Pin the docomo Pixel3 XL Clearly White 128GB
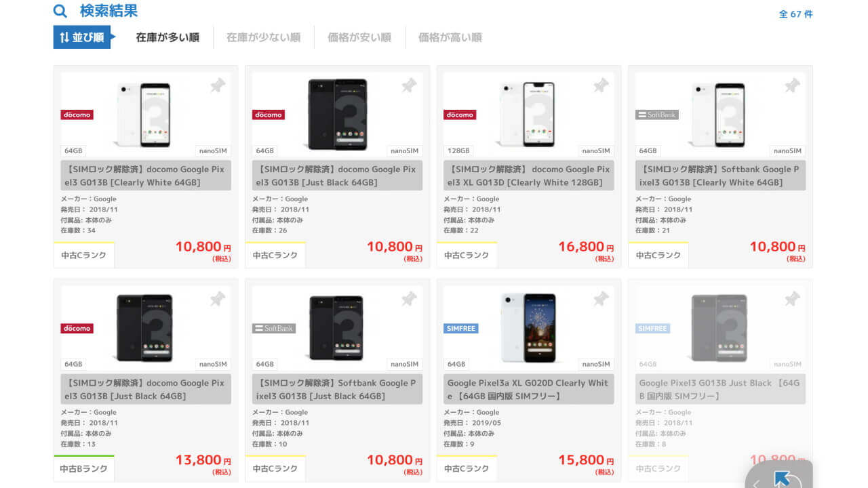Screen dimensions: 868x488 pyautogui.click(x=600, y=85)
